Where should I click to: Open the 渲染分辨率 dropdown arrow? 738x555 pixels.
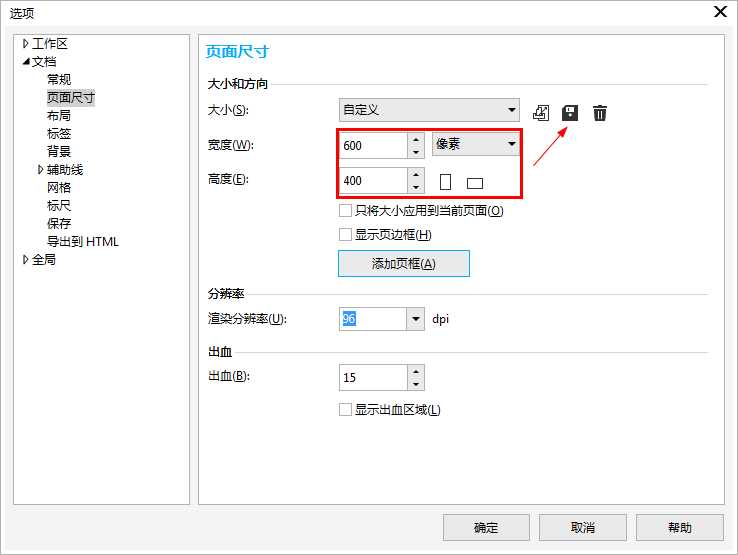click(x=416, y=319)
